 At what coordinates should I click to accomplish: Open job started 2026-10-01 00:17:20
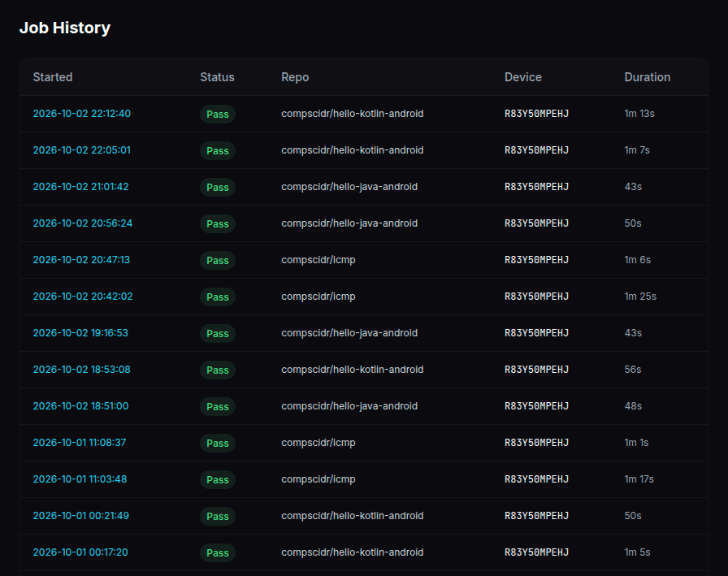pos(80,552)
